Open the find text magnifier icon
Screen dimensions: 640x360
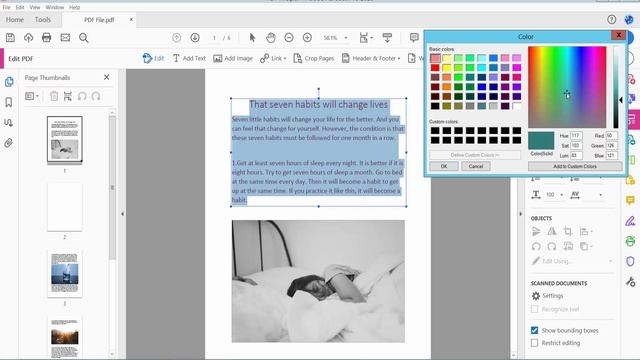pos(84,38)
